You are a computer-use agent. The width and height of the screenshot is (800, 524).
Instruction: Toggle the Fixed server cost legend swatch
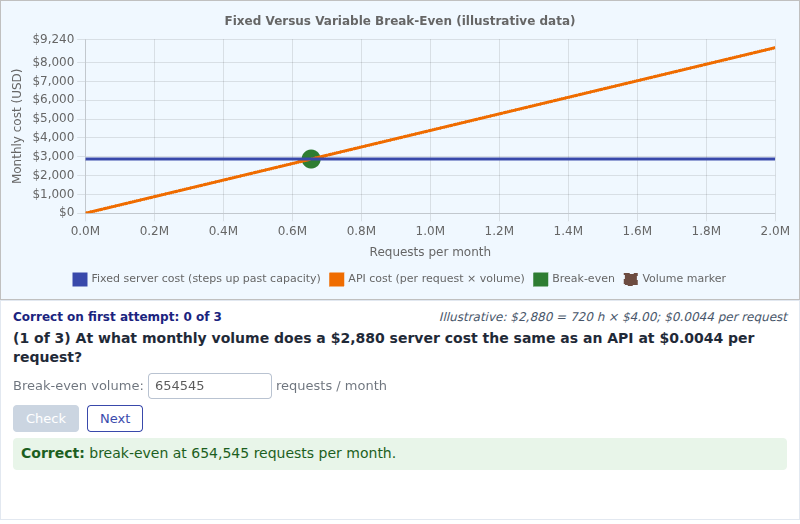(80, 279)
